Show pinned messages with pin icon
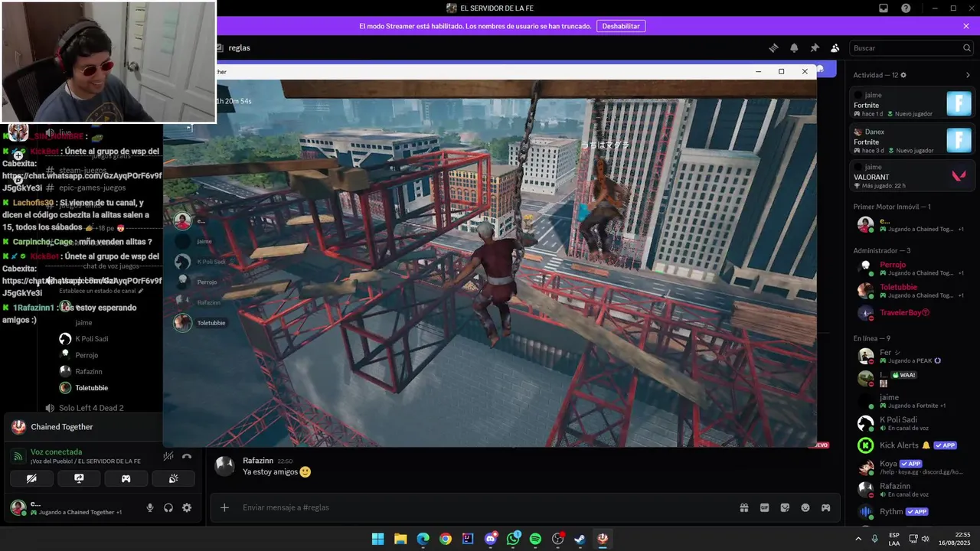Image resolution: width=980 pixels, height=551 pixels. coord(815,47)
